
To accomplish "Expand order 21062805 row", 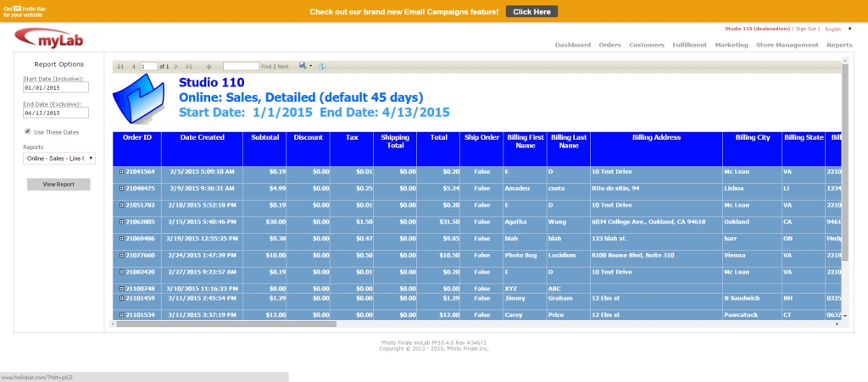I will tap(122, 222).
